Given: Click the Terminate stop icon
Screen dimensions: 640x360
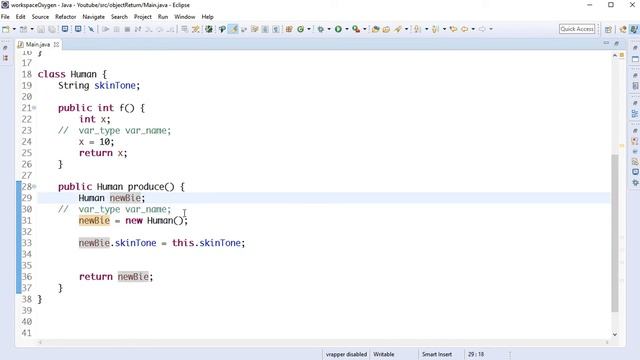Looking at the screenshot, I should [127, 29].
